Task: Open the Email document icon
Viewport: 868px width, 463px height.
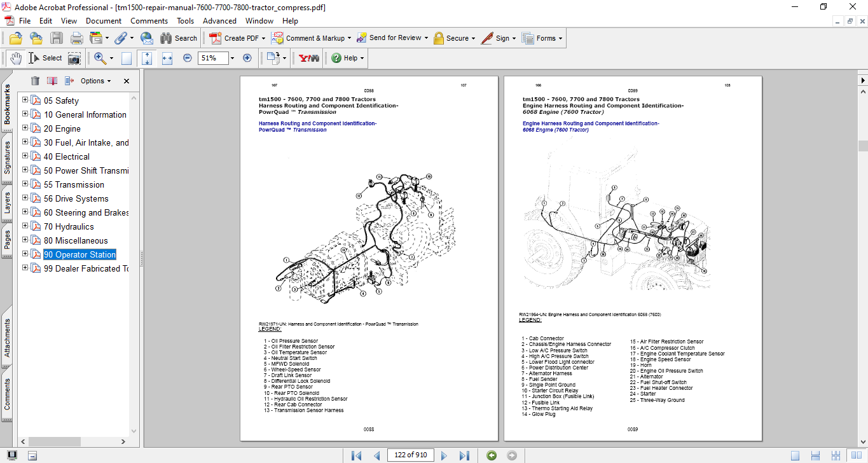Action: (146, 38)
